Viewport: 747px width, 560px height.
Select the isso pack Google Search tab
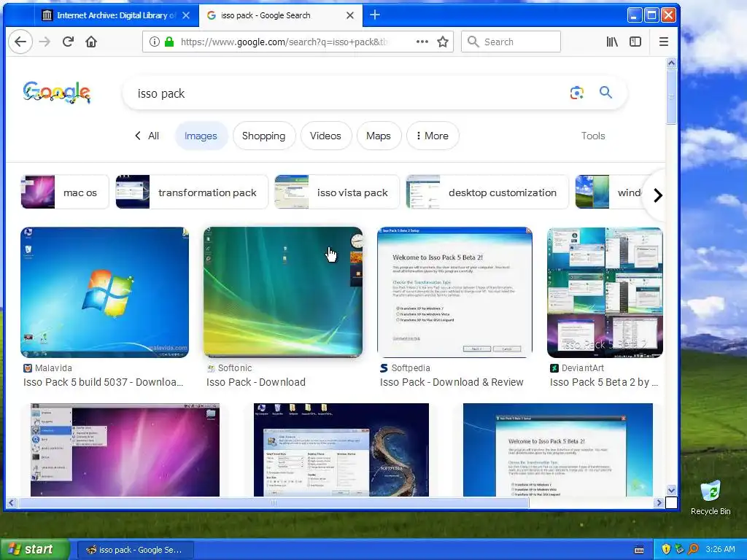(281, 15)
